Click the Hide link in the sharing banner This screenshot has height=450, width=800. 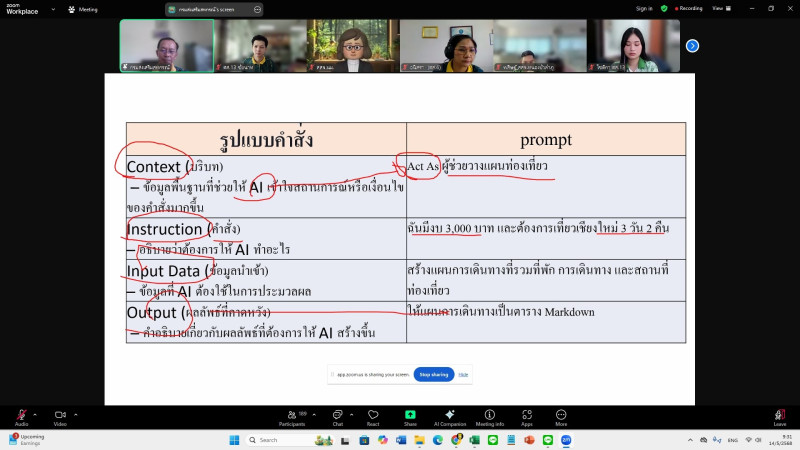click(x=464, y=374)
